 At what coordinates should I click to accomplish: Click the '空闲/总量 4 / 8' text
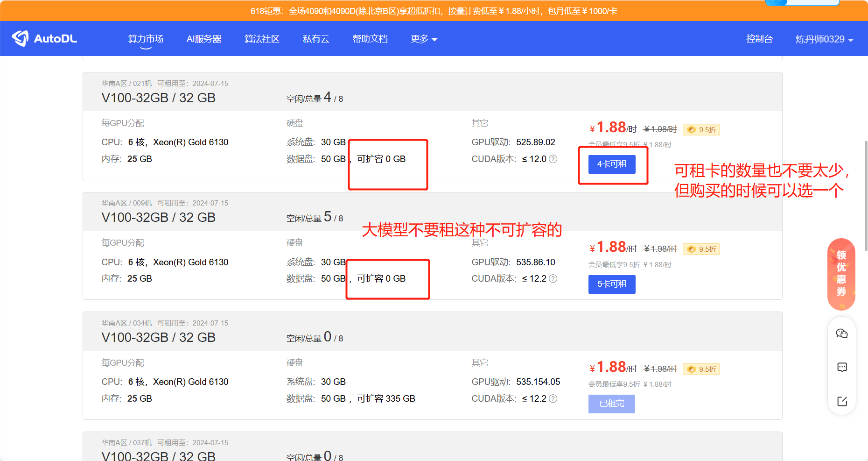tap(315, 98)
